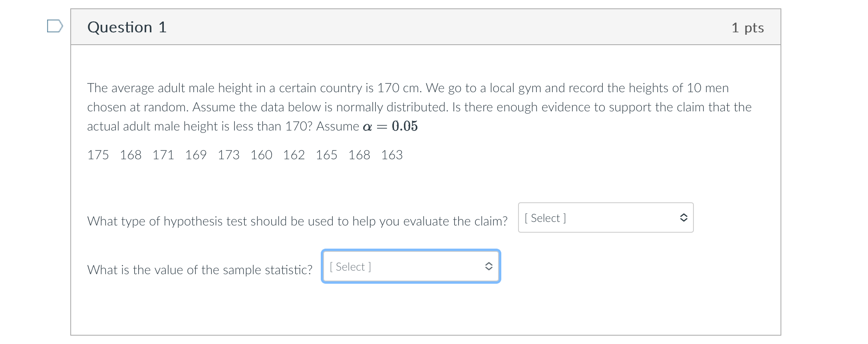Click the data value 165
This screenshot has height=344, width=868.
click(x=326, y=155)
